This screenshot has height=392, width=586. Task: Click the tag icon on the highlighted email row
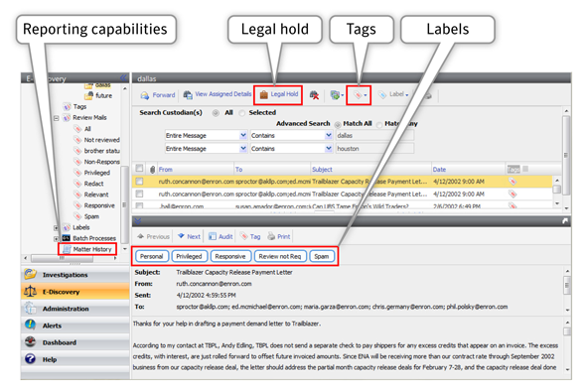point(513,182)
